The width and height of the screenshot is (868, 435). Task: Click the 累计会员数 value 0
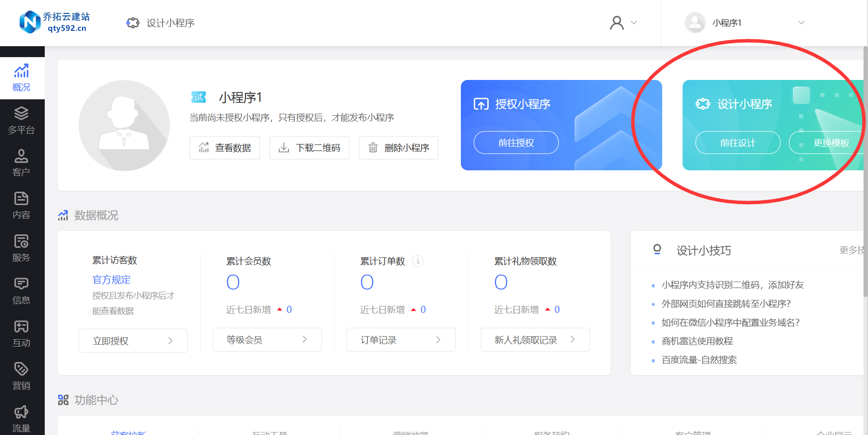pos(233,282)
